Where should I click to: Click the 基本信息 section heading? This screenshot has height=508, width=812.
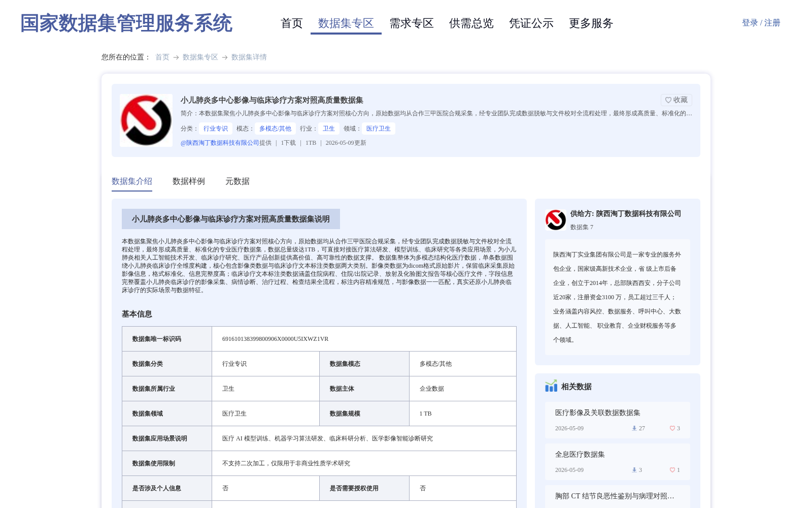pos(137,314)
